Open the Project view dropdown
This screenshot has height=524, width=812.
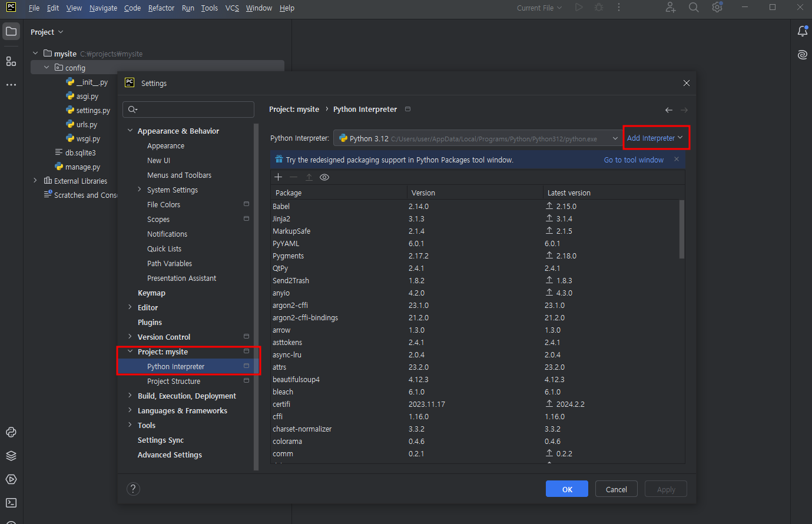[47, 32]
